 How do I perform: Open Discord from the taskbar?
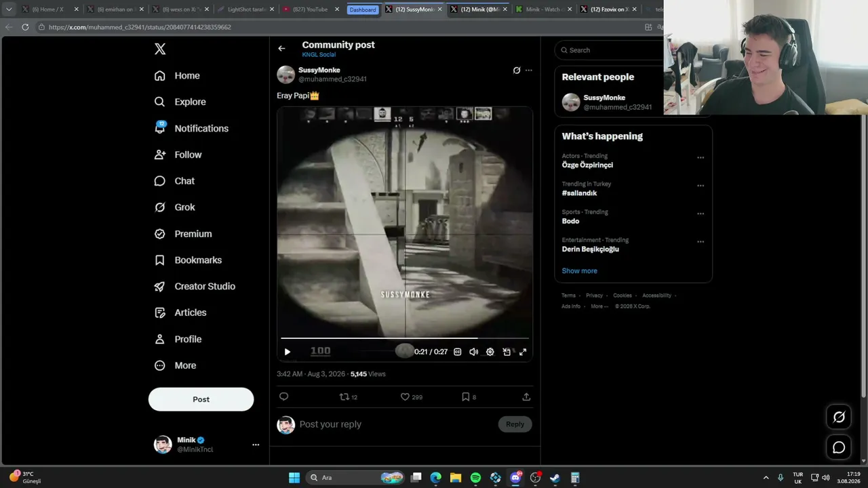(515, 478)
